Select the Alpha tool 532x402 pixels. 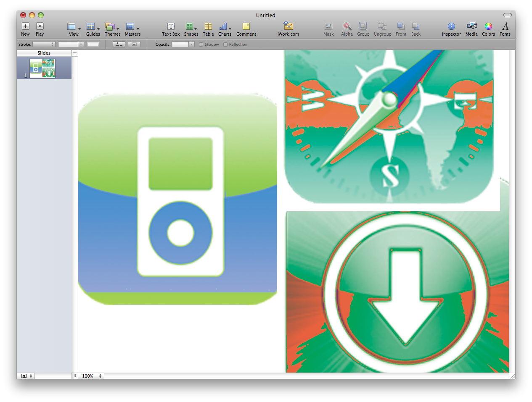coord(347,29)
